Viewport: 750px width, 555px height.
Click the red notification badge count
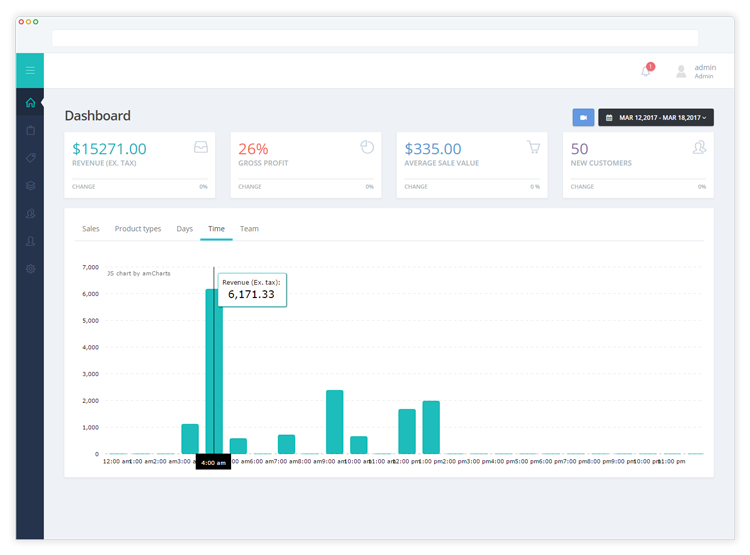[x=651, y=67]
